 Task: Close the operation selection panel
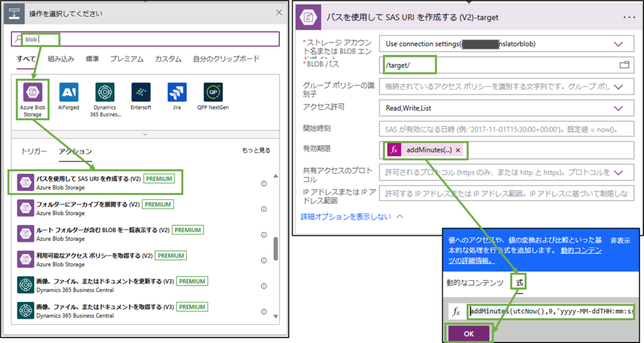[279, 12]
